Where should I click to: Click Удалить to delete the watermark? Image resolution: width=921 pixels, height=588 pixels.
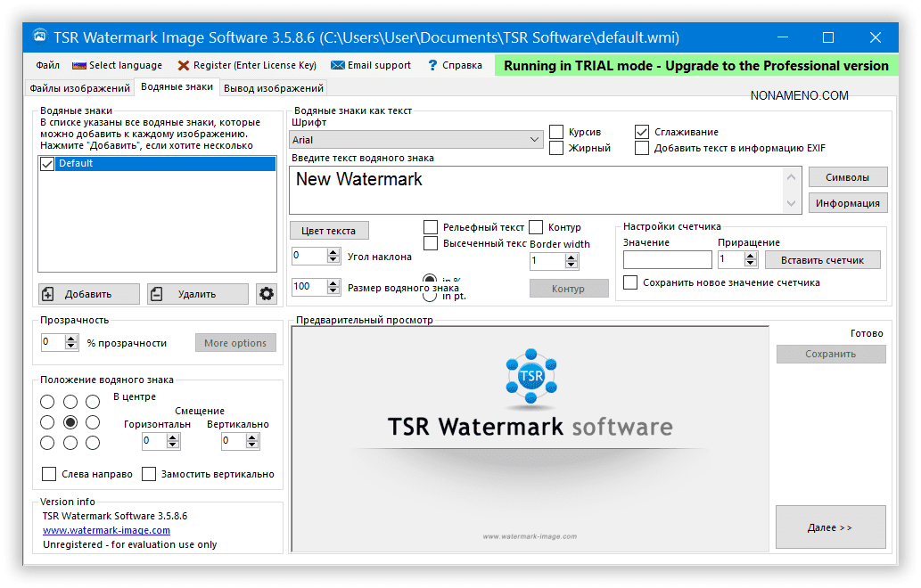click(197, 294)
